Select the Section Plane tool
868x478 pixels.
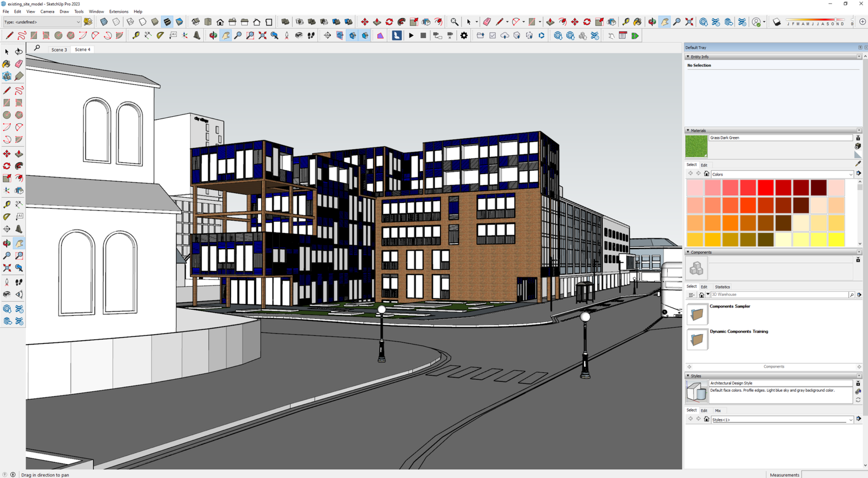click(327, 36)
